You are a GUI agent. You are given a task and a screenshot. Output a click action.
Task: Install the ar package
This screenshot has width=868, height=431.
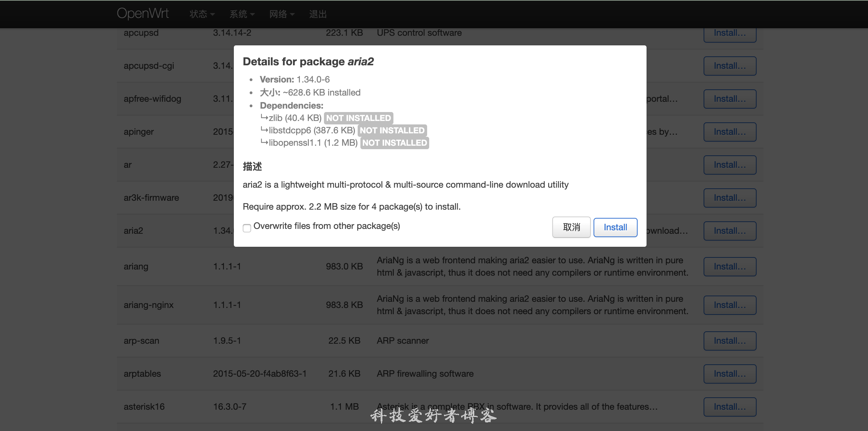tap(730, 165)
